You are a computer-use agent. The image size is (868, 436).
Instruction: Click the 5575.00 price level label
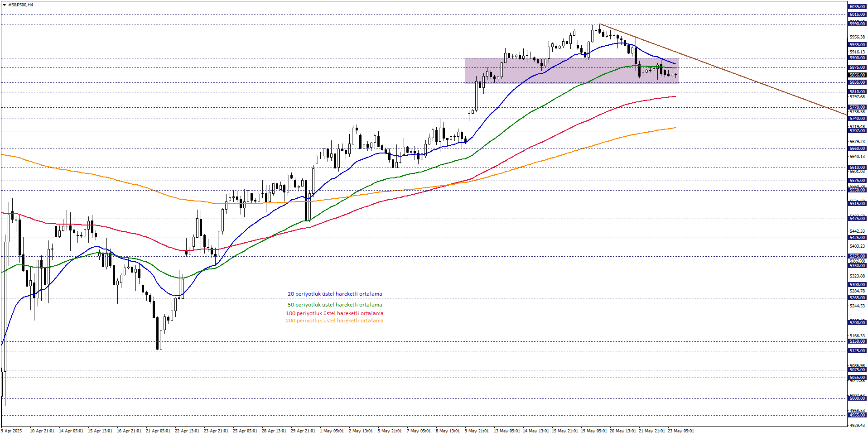click(857, 181)
